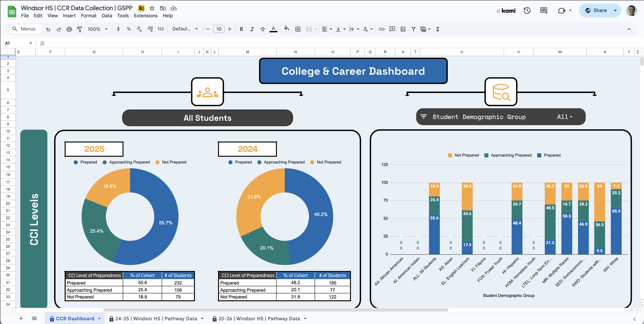Open the borders tool
Viewport: 644px width, 324px height.
[298, 29]
